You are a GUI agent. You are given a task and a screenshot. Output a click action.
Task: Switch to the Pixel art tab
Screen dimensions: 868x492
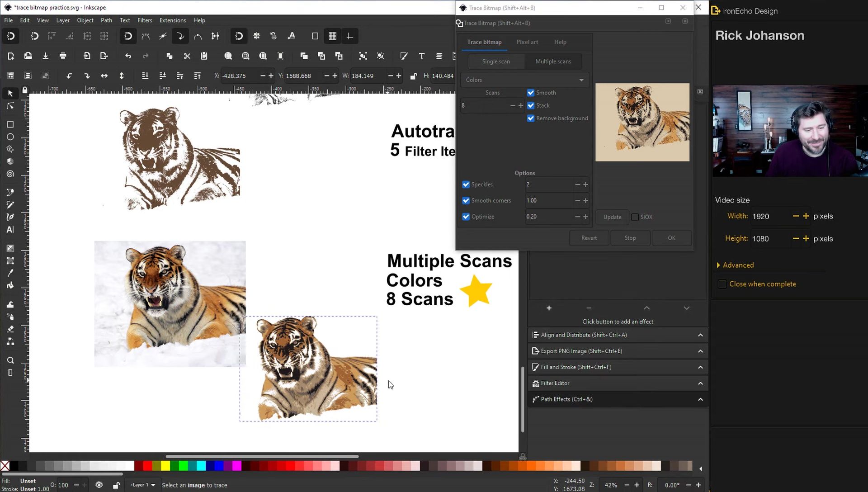pos(527,42)
